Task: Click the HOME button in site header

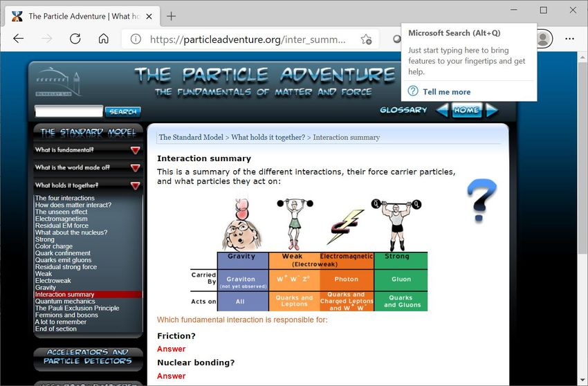Action: tap(466, 110)
